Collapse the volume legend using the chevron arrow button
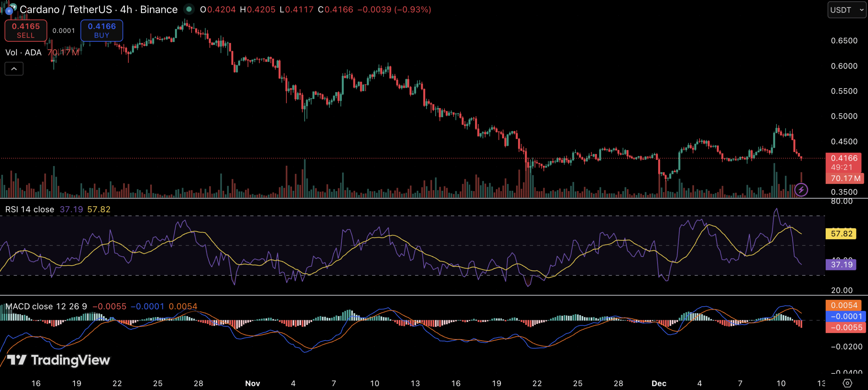This screenshot has width=868, height=390. [x=14, y=68]
